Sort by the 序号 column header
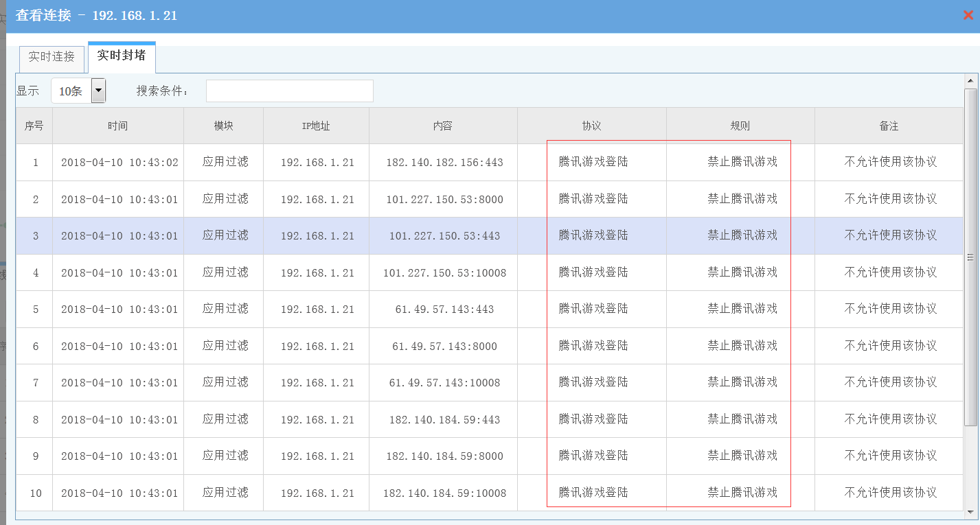 pyautogui.click(x=34, y=126)
